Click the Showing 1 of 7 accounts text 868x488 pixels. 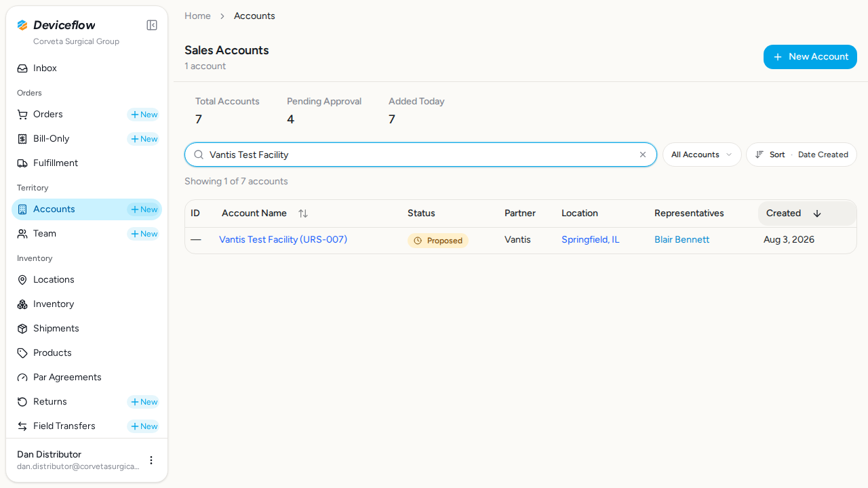point(236,182)
